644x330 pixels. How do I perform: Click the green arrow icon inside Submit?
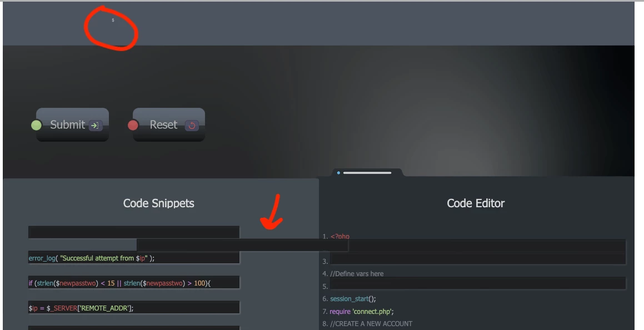coord(95,126)
